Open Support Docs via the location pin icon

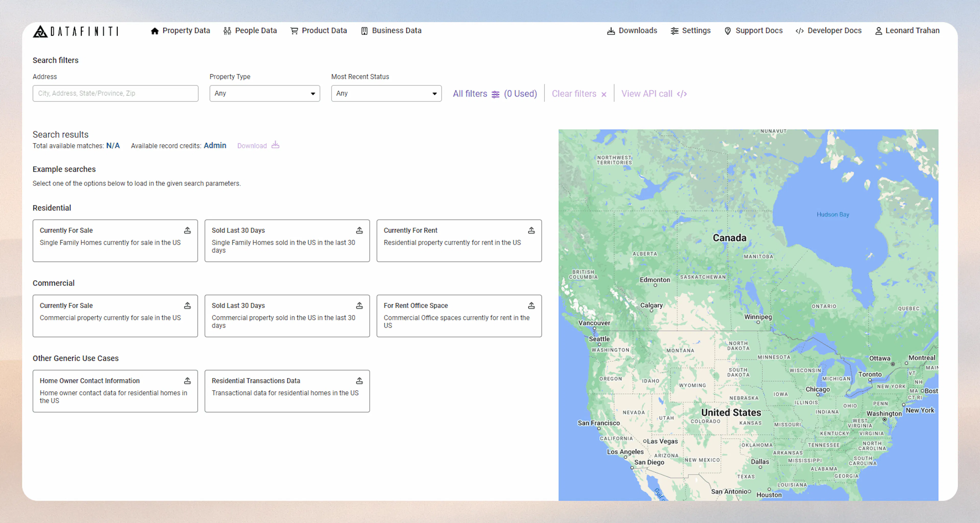(728, 31)
